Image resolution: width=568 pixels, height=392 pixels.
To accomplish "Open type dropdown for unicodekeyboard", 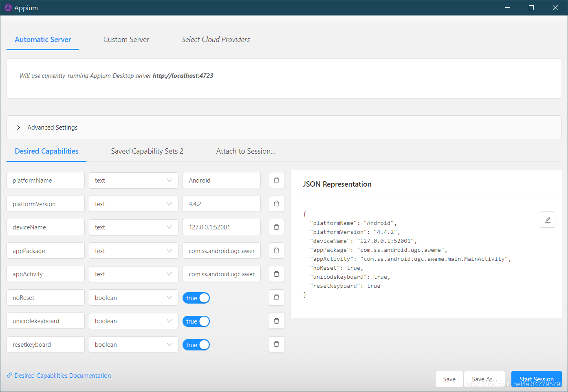I will (x=134, y=321).
